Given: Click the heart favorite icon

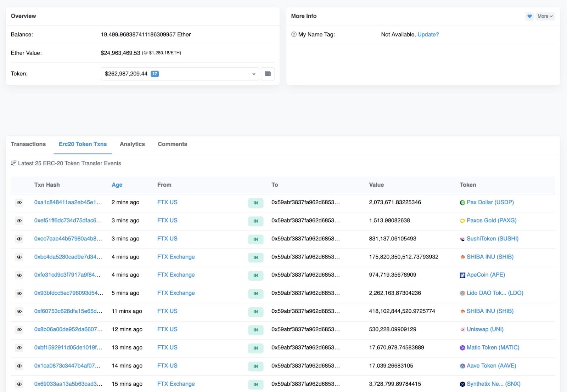Looking at the screenshot, I should pos(529,16).
